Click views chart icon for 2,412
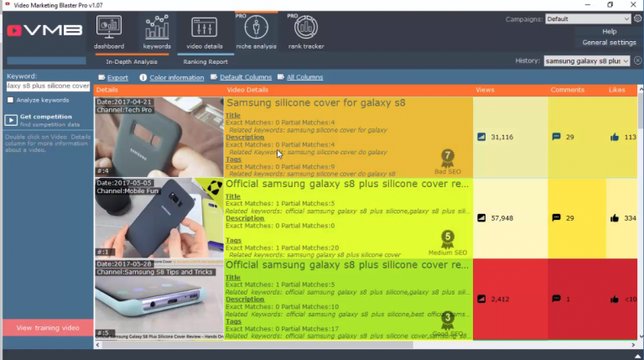Screen dimensions: 644x360 tap(481, 299)
